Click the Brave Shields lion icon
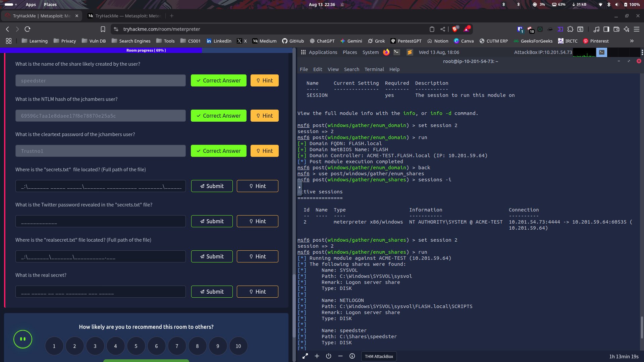Viewport: 644px width, 362px height. (x=455, y=29)
